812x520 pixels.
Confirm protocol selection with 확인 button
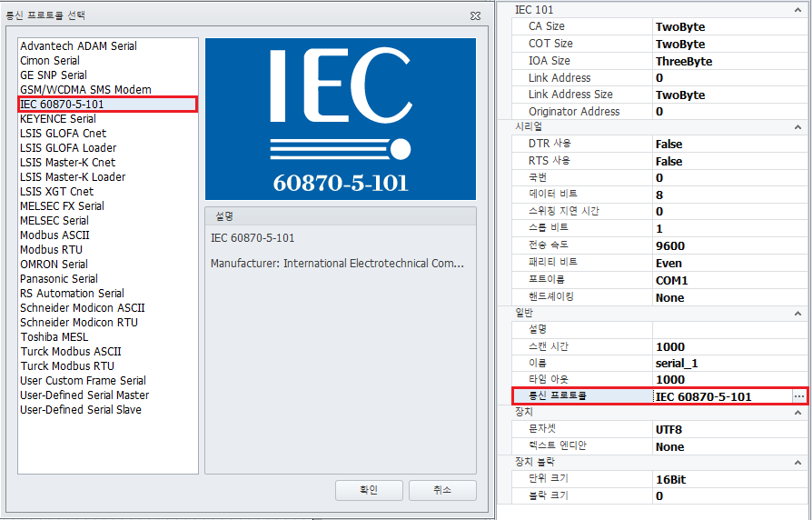(369, 490)
